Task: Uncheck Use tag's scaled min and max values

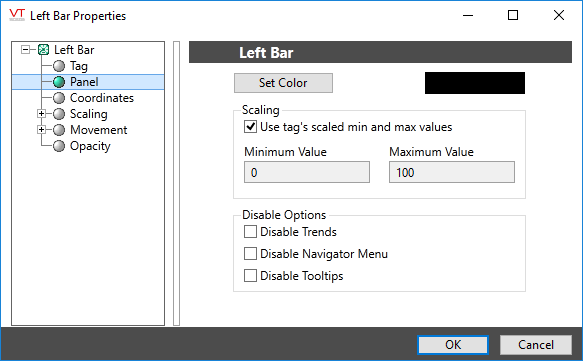Action: tap(250, 127)
